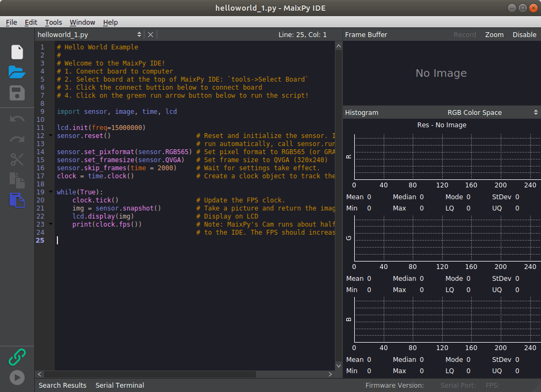Click the 'Serial Port:' status label
Viewport: 541px width, 392px height.
[458, 385]
